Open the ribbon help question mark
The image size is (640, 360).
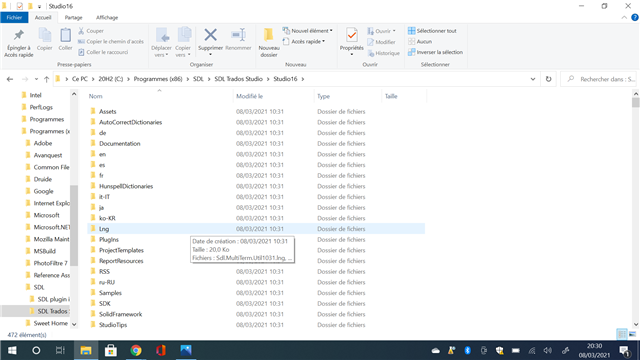tap(635, 18)
